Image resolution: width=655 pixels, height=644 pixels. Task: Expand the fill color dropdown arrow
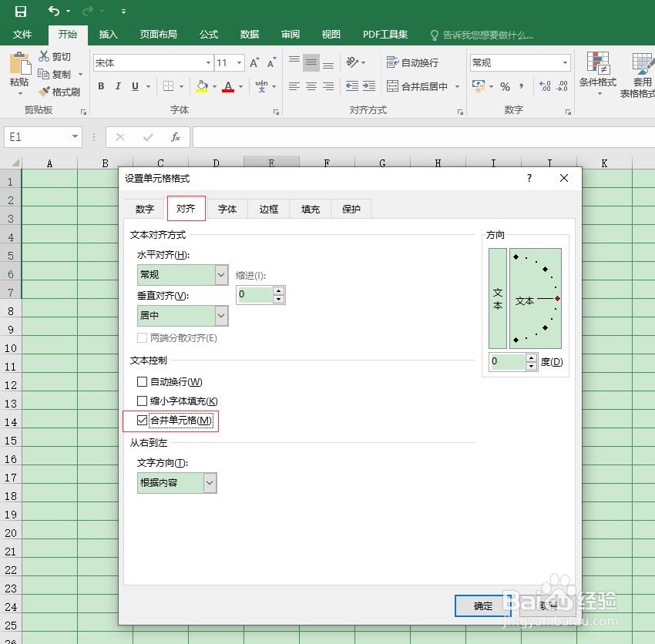pyautogui.click(x=215, y=86)
